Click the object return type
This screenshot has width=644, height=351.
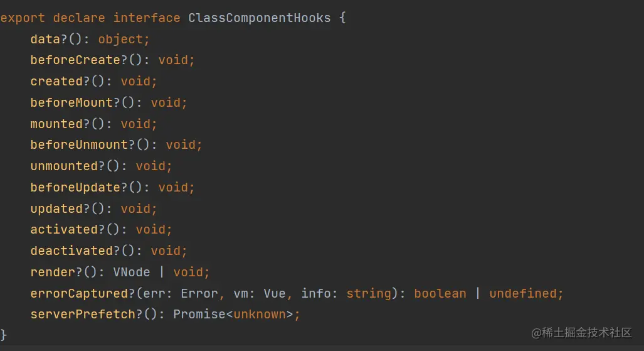point(120,40)
